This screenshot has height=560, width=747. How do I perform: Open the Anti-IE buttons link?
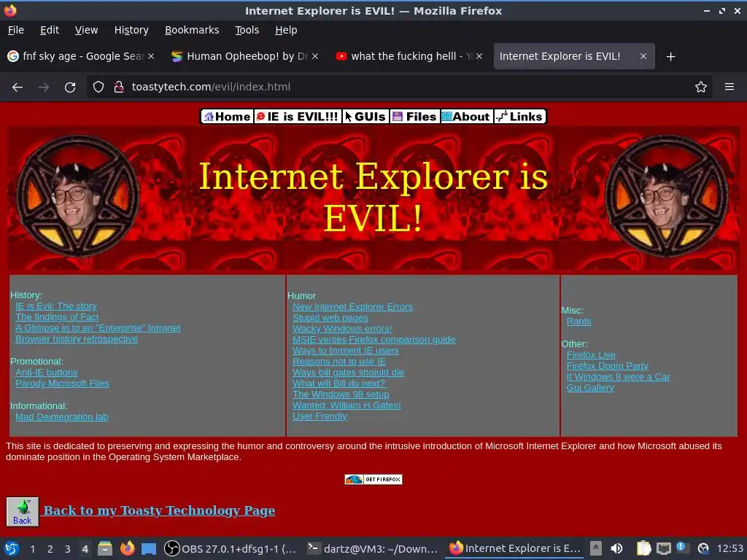pos(46,373)
